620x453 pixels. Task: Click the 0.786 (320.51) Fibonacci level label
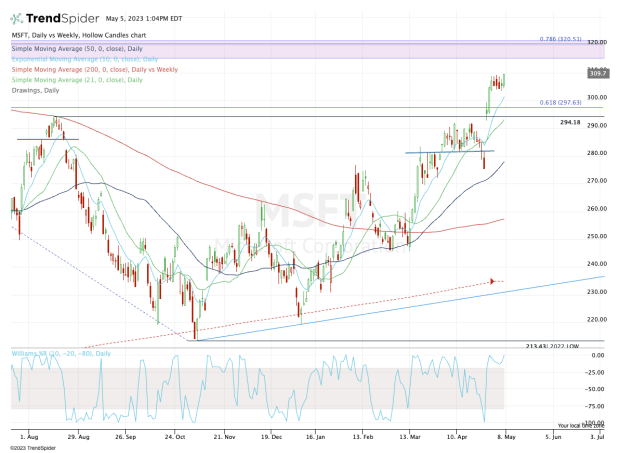[560, 39]
